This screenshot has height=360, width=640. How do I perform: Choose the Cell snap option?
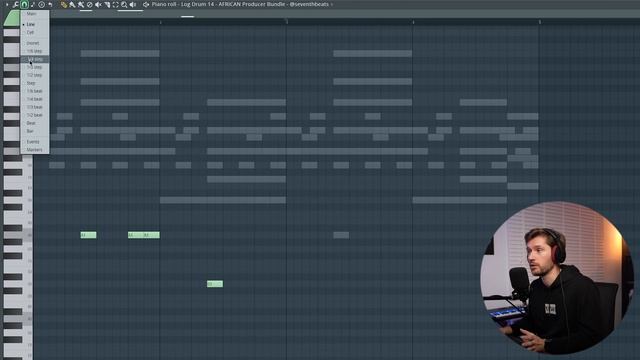[35, 32]
